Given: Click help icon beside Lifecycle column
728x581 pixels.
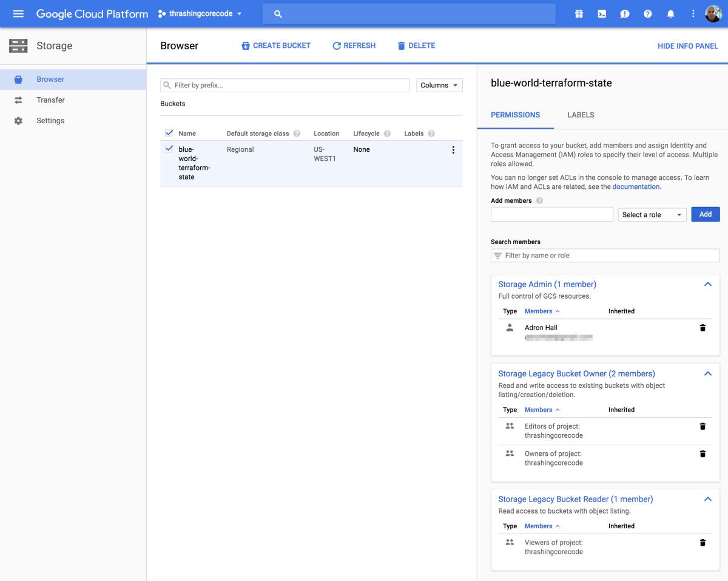Looking at the screenshot, I should click(x=387, y=134).
